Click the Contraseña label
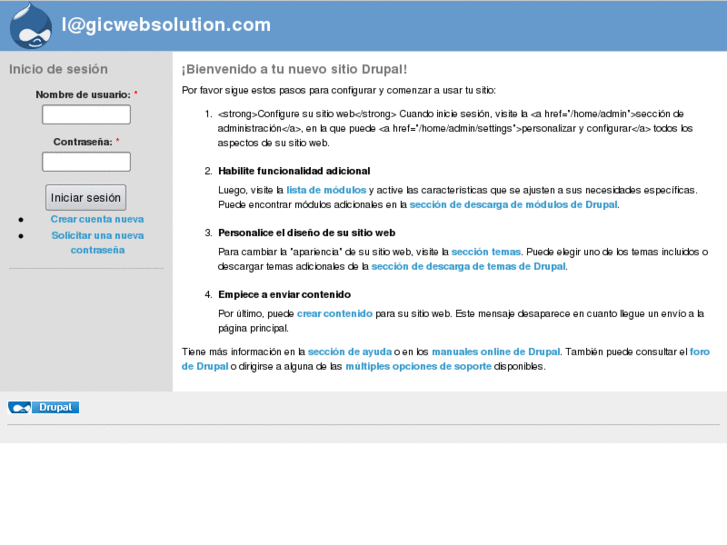The height and width of the screenshot is (545, 727). click(83, 142)
